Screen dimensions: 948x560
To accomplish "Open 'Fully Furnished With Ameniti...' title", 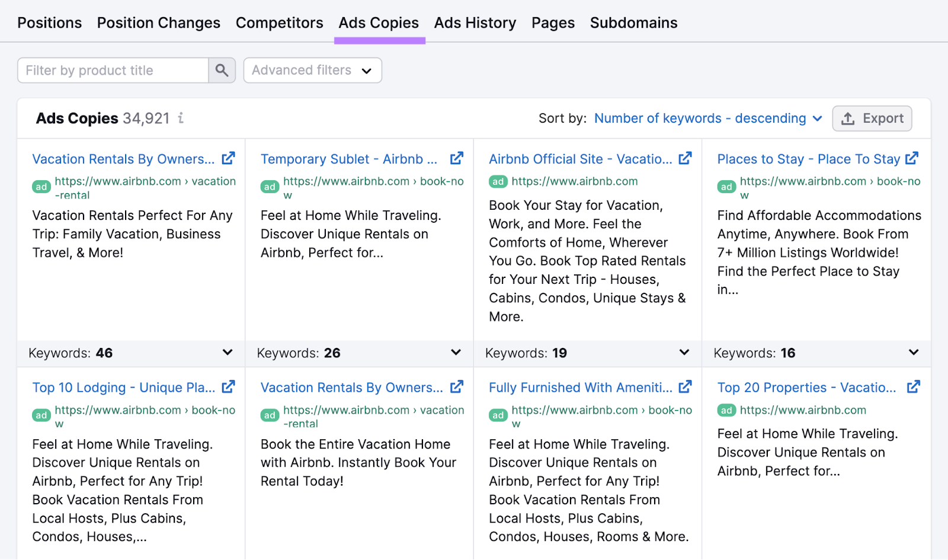I will (581, 388).
